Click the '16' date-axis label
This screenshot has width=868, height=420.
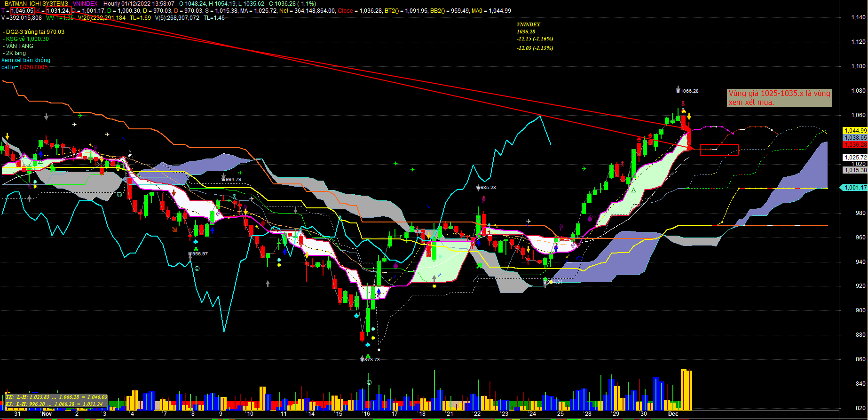(x=367, y=414)
